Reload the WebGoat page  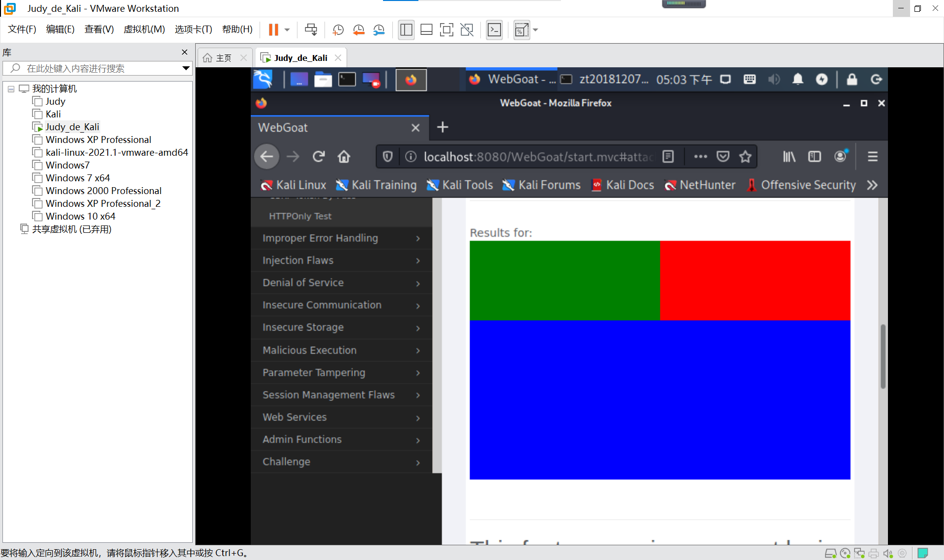point(319,157)
